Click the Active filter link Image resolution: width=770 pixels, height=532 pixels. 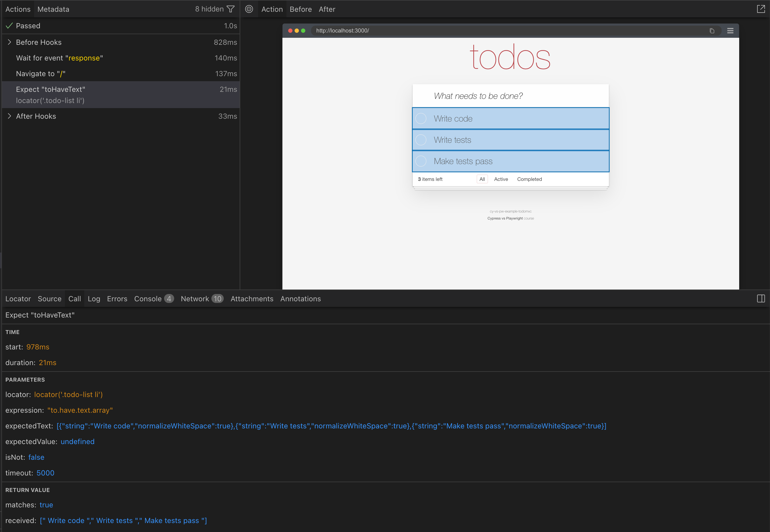(501, 179)
